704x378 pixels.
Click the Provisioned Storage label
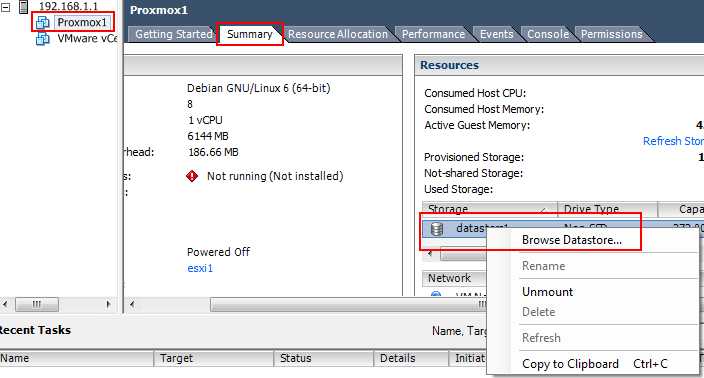click(474, 157)
